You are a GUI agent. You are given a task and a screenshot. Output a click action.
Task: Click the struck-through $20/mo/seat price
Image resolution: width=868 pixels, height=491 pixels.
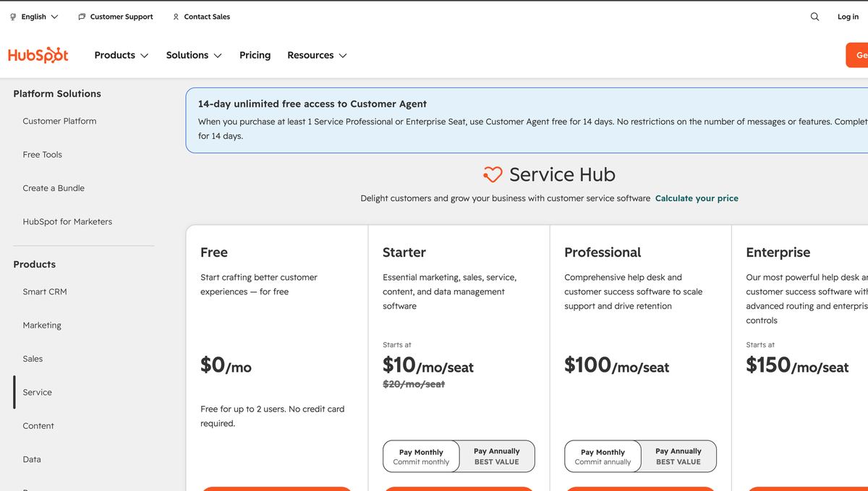[414, 384]
